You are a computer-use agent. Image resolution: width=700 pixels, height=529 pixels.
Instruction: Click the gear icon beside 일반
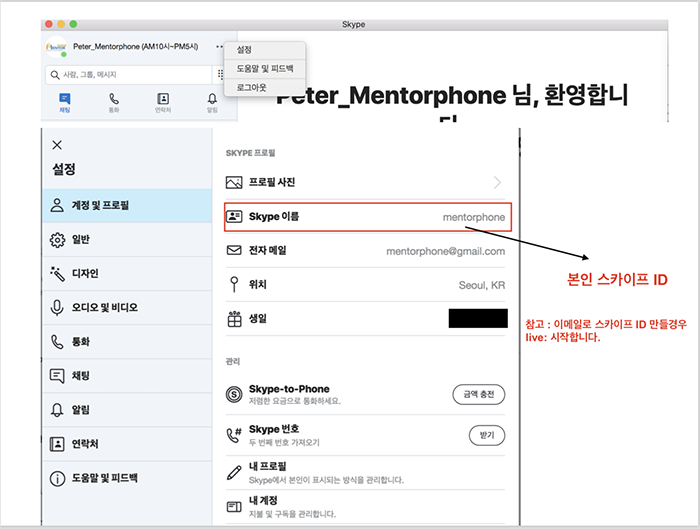57,240
